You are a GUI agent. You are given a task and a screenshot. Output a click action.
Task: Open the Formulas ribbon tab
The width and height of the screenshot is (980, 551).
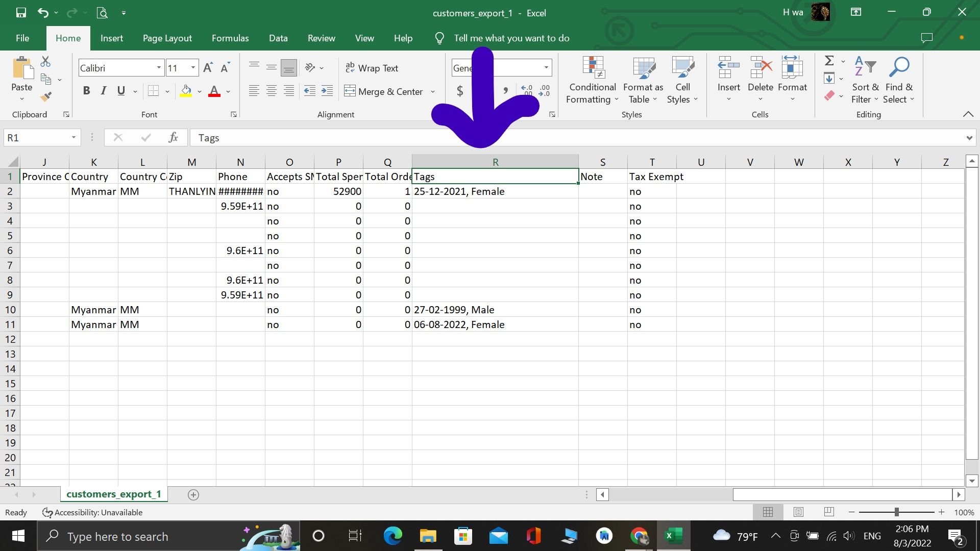coord(230,38)
